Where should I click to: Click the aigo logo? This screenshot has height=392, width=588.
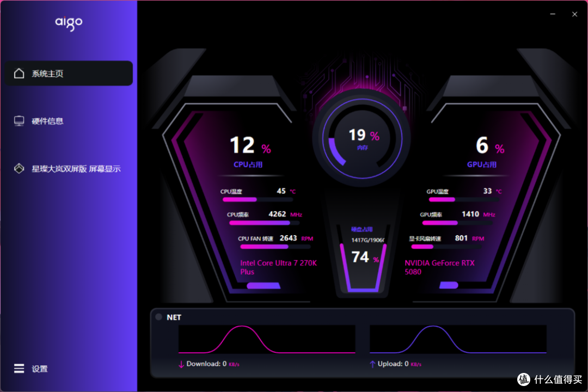[x=69, y=23]
